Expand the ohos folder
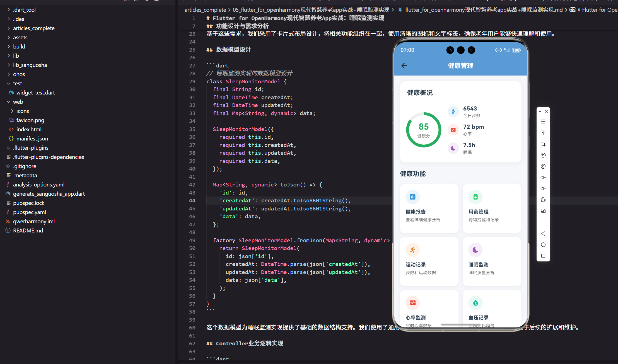Image resolution: width=618 pixels, height=364 pixels. [x=9, y=74]
